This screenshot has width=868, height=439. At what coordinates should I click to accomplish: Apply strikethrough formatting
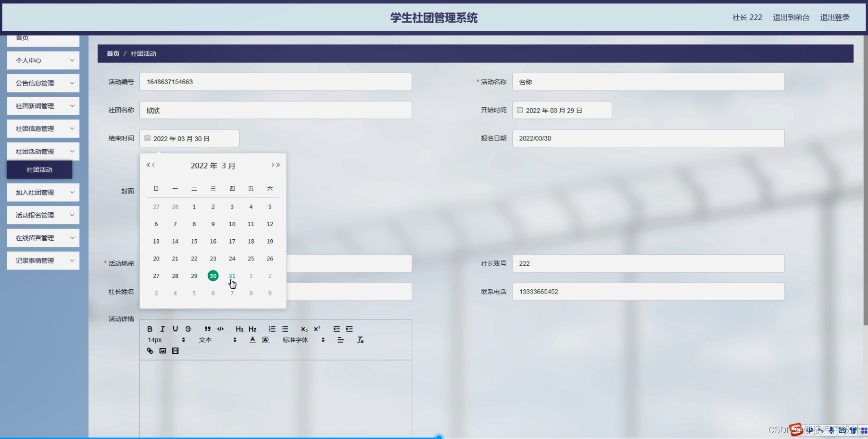188,329
